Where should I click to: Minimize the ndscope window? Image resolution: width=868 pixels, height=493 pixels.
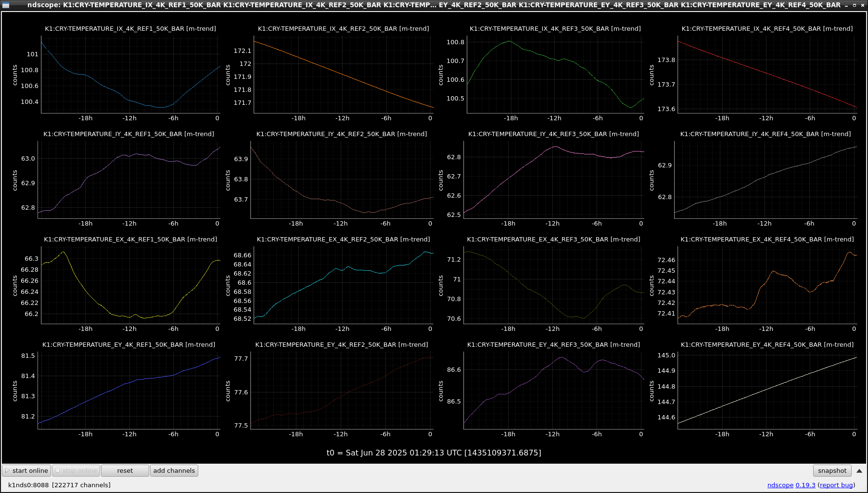[x=846, y=5]
